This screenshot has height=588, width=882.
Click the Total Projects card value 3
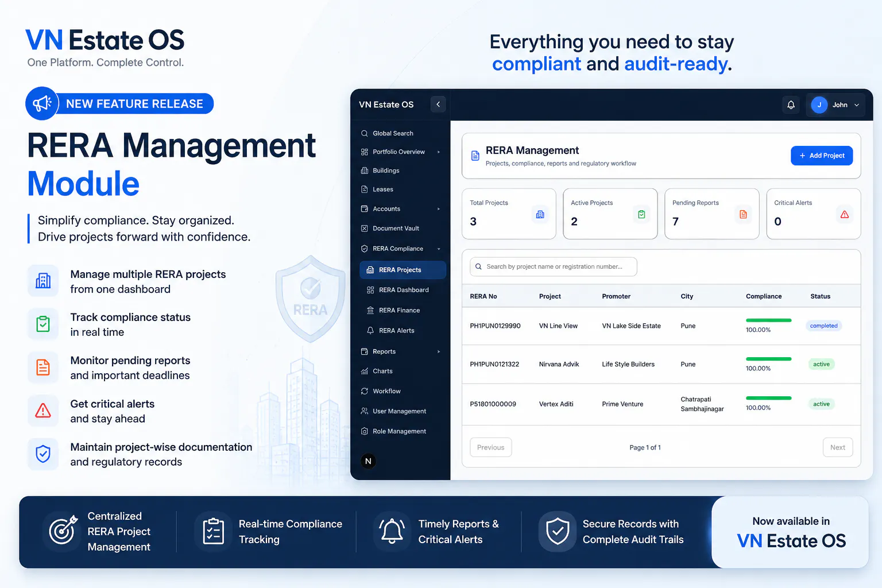(473, 222)
